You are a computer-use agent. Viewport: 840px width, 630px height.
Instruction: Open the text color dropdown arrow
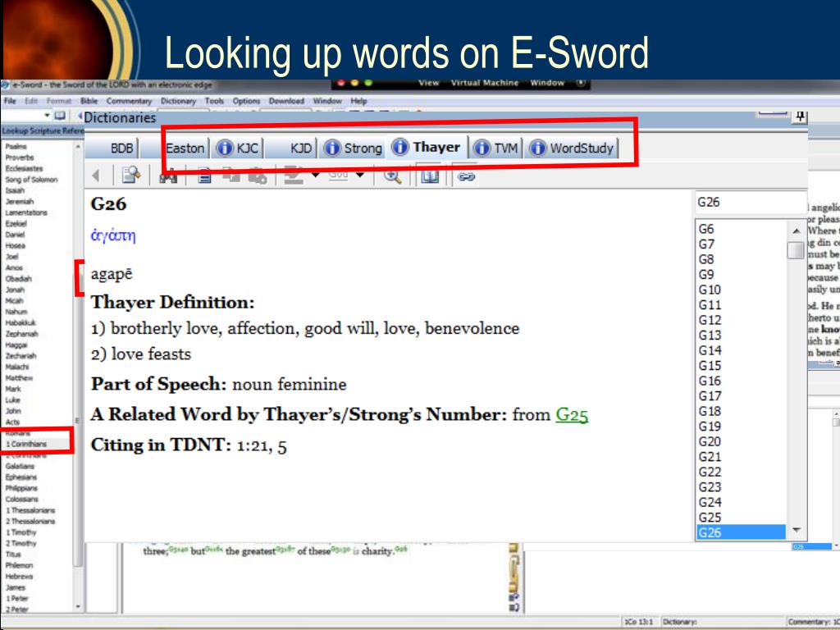(360, 176)
